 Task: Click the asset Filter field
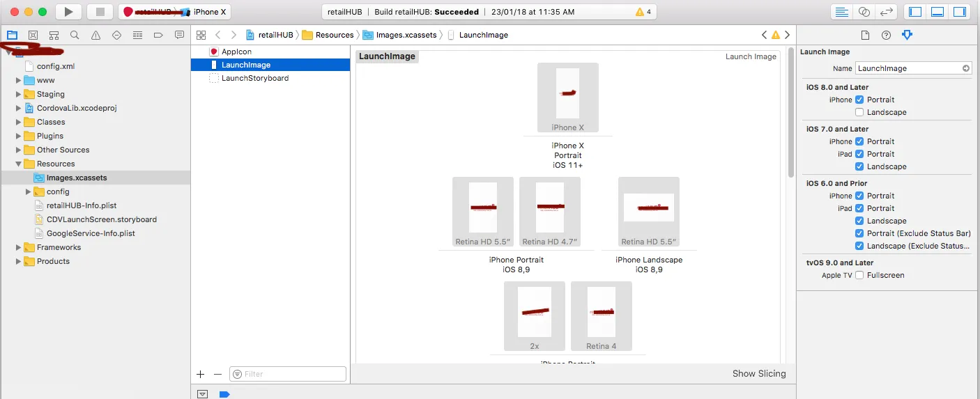(x=288, y=374)
